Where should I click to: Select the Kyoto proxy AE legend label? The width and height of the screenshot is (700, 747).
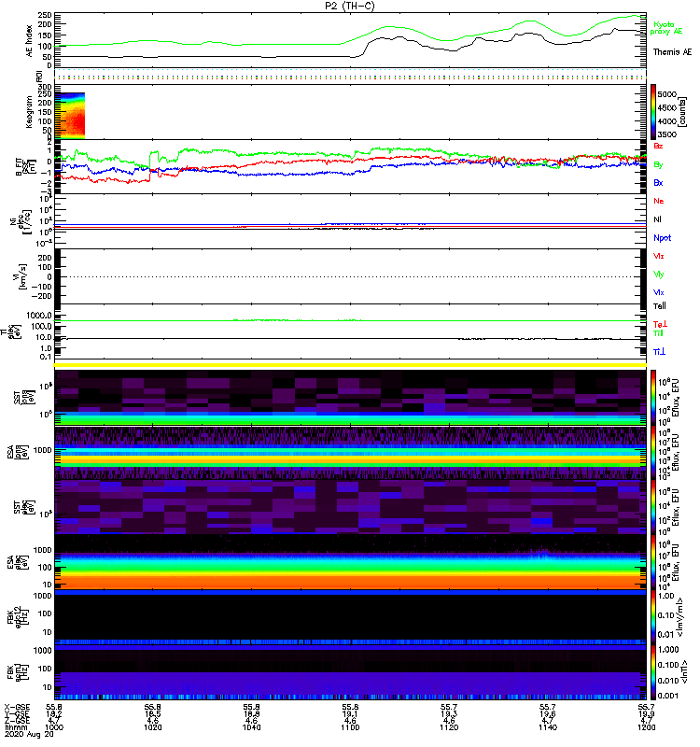point(670,28)
